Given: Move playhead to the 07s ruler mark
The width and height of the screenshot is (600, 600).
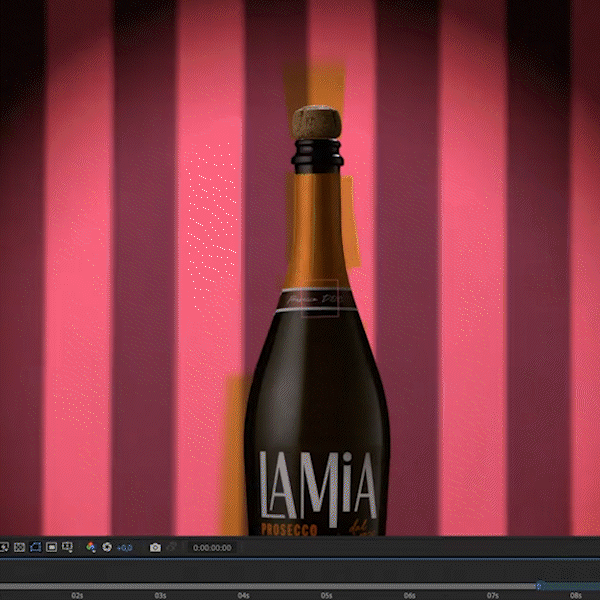Looking at the screenshot, I should pyautogui.click(x=492, y=594).
